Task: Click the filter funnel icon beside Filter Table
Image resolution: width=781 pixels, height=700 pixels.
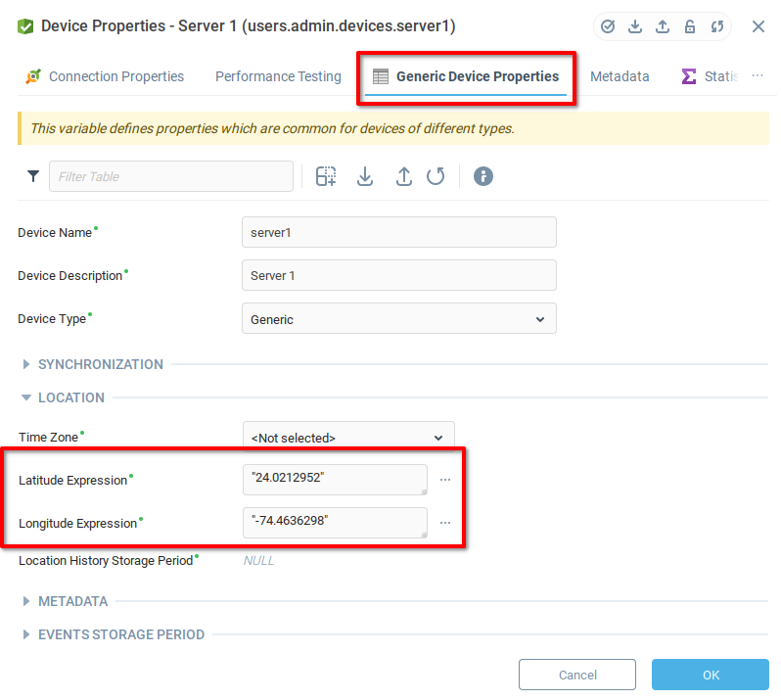Action: pyautogui.click(x=33, y=176)
